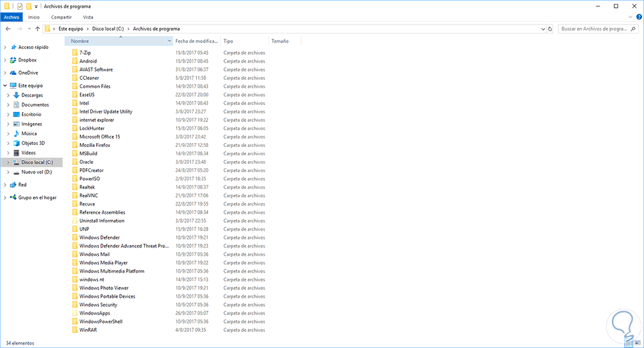This screenshot has height=348, width=644.
Task: Open the OneDrive cloud icon
Action: pos(13,73)
